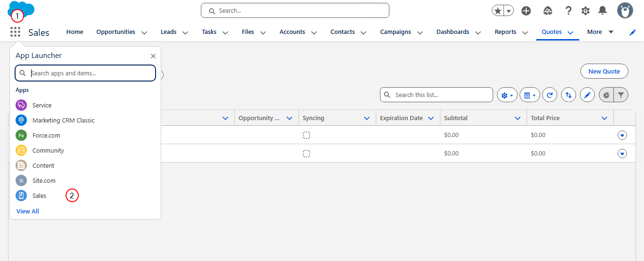The image size is (644, 261).
Task: Open row actions menu for first quote
Action: coord(622,135)
